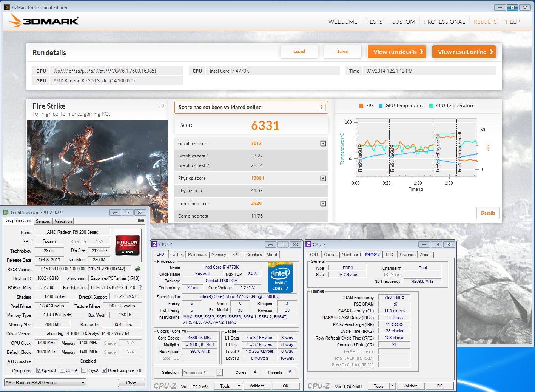Click the 3DMark logo in header
Image resolution: width=535 pixels, height=392 pixels.
pyautogui.click(x=44, y=20)
